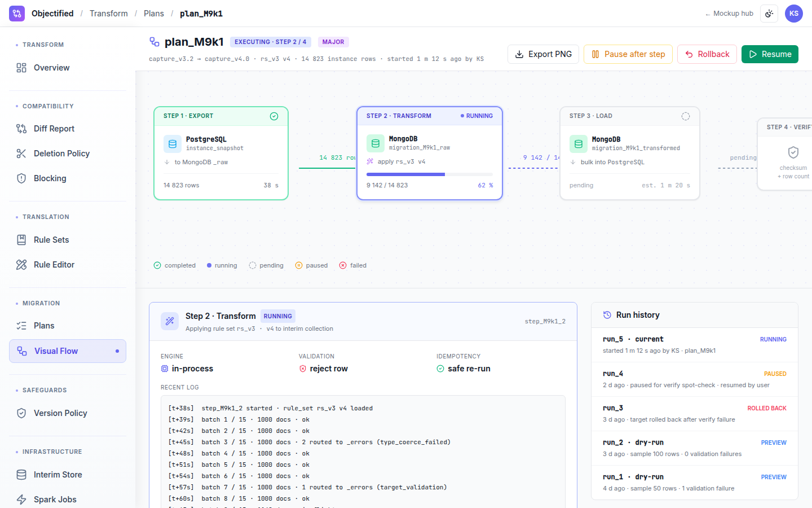Click Step 3 pending circle icon
Screen dimensions: 812x508
pyautogui.click(x=686, y=116)
